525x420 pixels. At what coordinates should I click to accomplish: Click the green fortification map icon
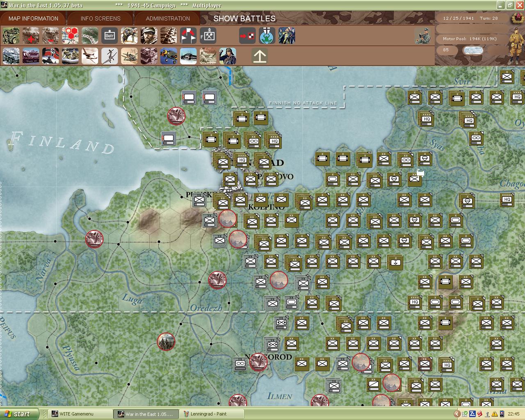(x=90, y=36)
